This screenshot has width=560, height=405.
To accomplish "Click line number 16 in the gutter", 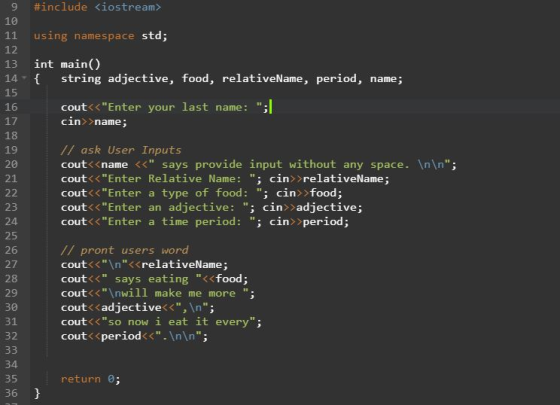I will (11, 107).
